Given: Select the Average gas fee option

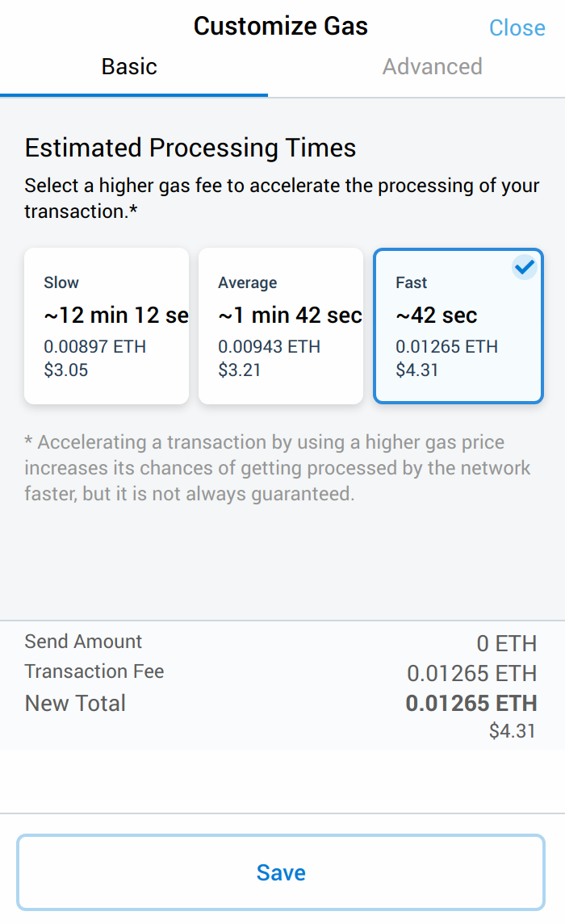Looking at the screenshot, I should [x=281, y=326].
